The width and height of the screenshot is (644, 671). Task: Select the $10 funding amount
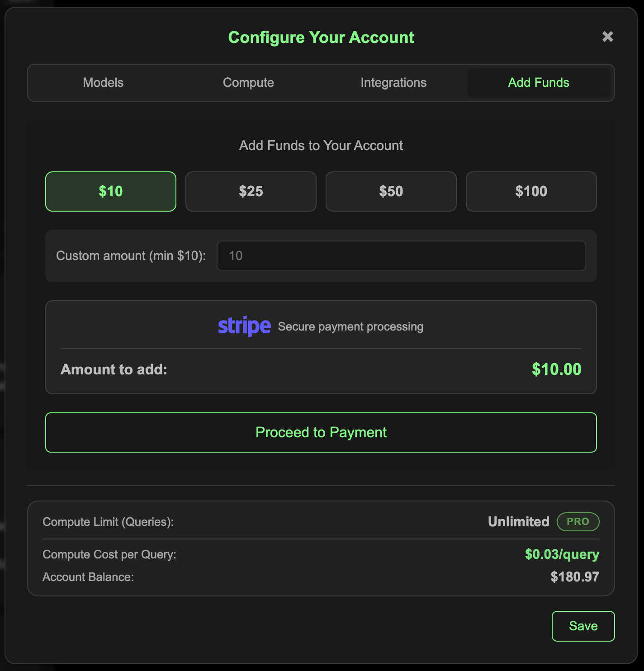[110, 191]
